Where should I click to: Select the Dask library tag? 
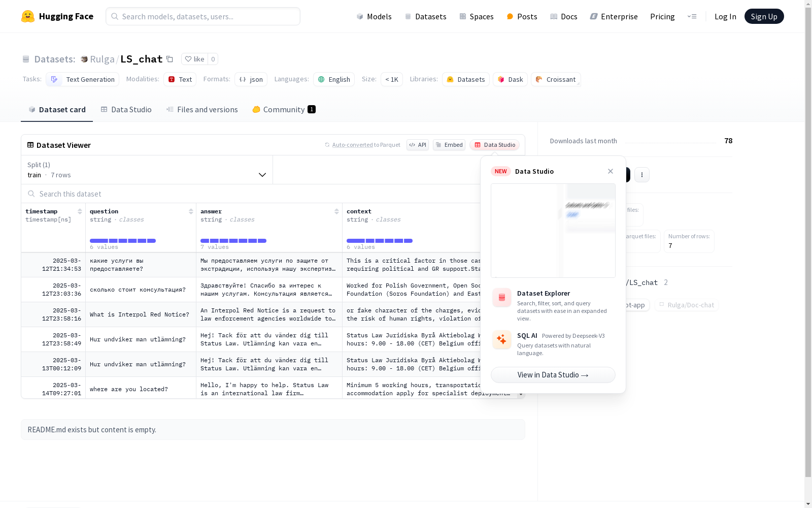510,79
